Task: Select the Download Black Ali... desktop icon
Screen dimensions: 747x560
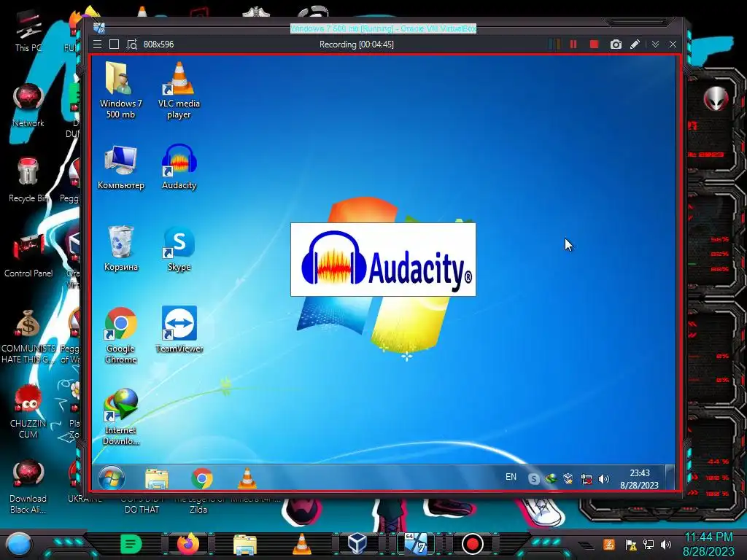Action: tap(28, 486)
